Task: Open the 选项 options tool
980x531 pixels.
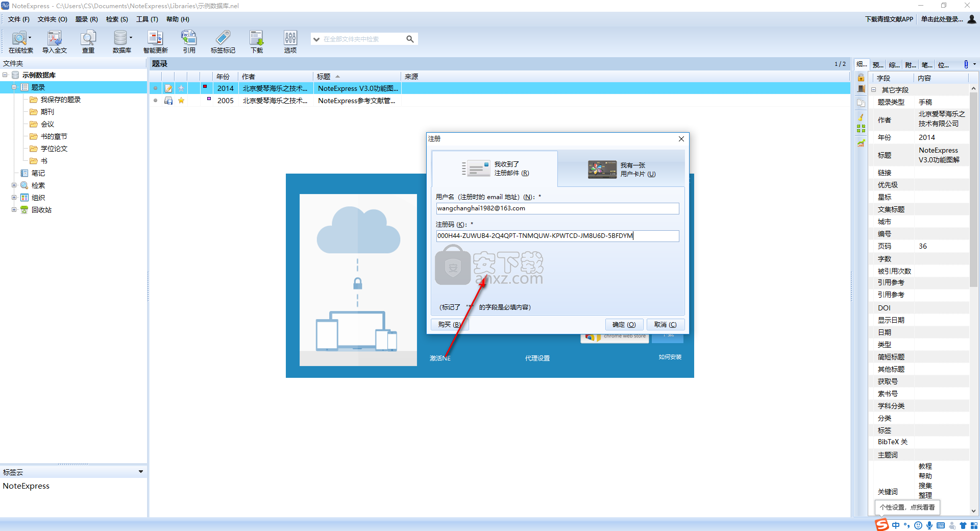Action: [x=290, y=41]
